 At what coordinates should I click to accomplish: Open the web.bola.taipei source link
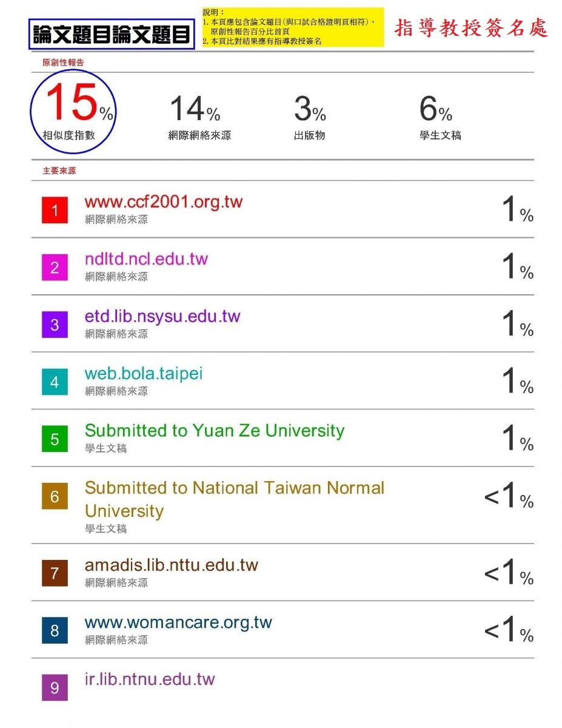144,374
